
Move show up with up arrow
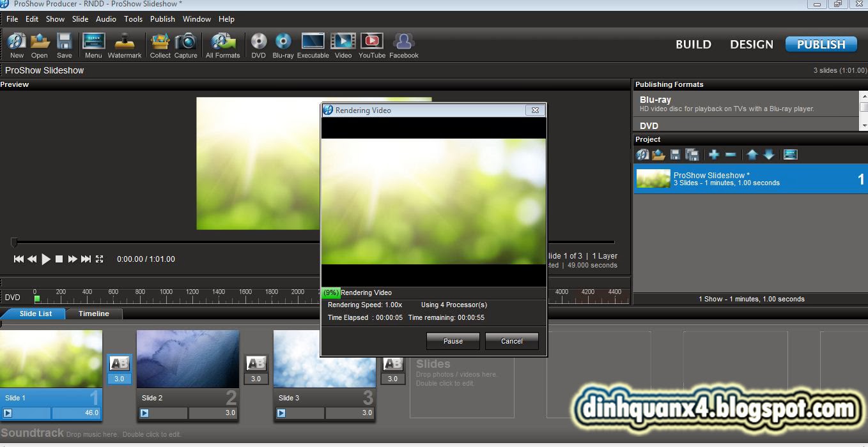(x=752, y=155)
